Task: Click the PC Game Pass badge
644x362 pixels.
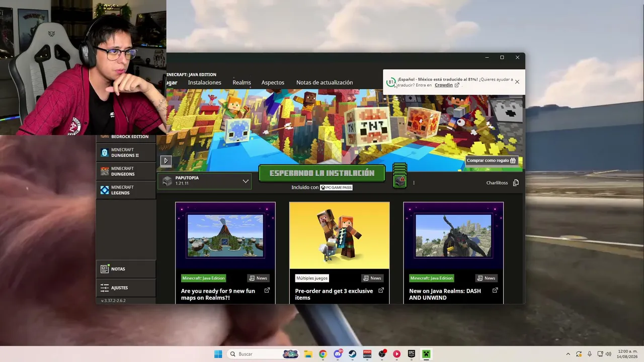Action: tap(336, 188)
